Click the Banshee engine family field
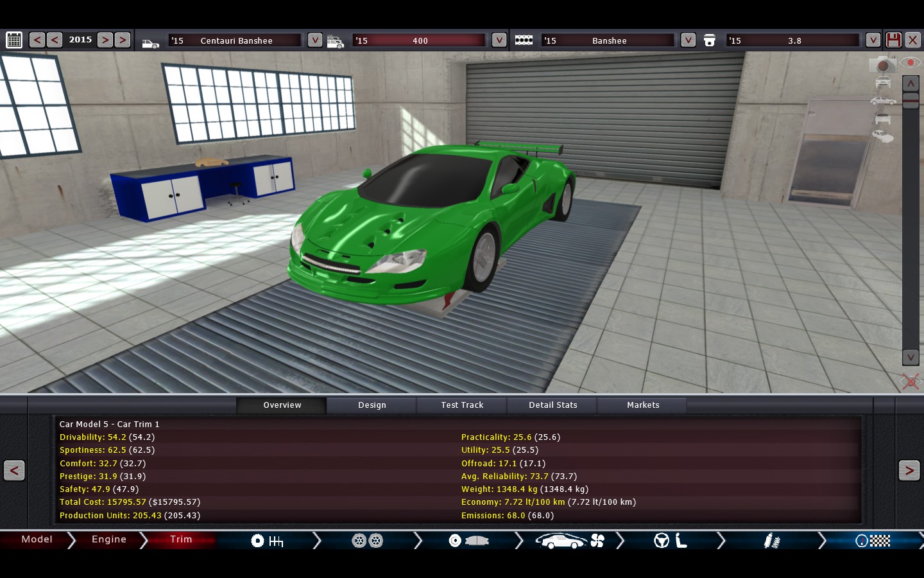The image size is (924, 578). pos(608,40)
